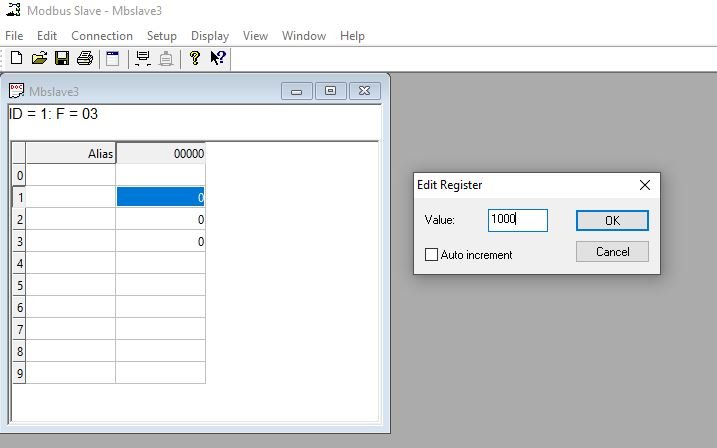Maximize the Mbslave3 child window
Viewport: 717px width, 448px height.
click(x=330, y=91)
